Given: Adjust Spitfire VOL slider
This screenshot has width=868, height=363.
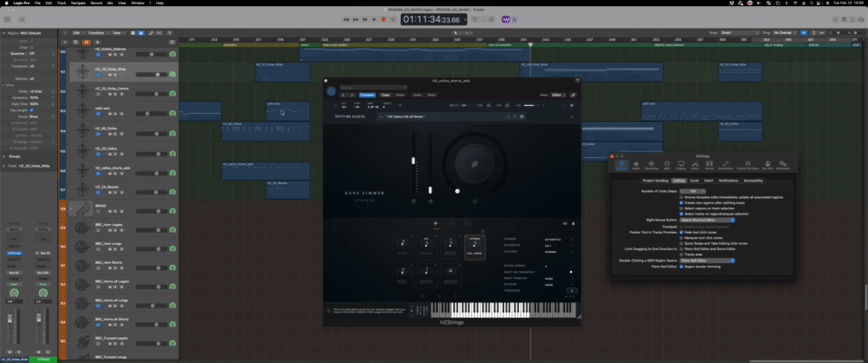Looking at the screenshot, I should (531, 105).
